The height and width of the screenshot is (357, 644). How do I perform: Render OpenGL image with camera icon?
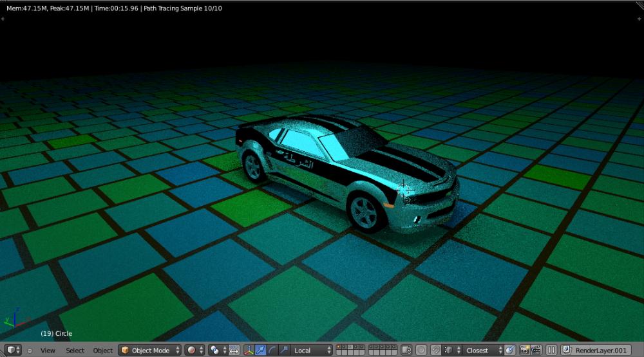tap(524, 350)
